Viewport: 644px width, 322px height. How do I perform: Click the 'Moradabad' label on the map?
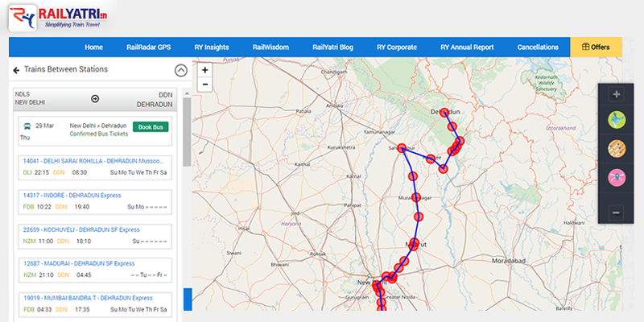point(509,261)
